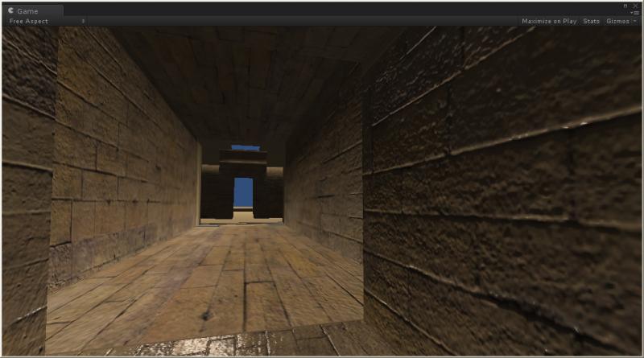Image resolution: width=644 pixels, height=358 pixels.
Task: Toggle the Stats overlay button
Action: [591, 22]
